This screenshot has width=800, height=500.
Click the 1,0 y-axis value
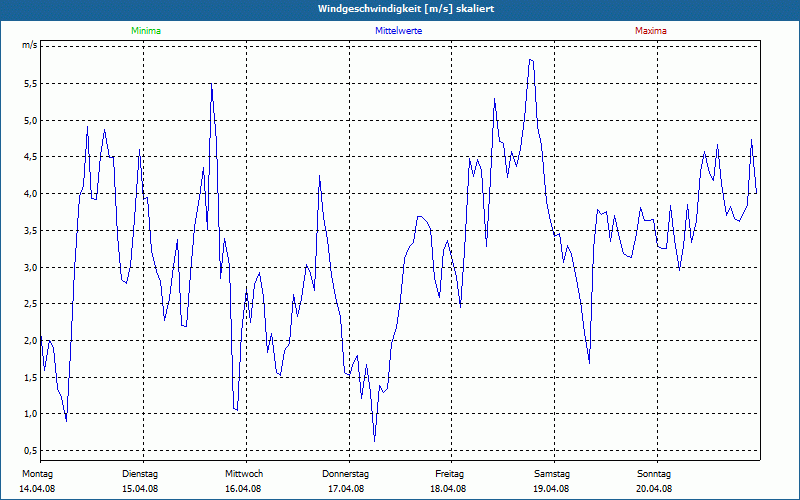(x=31, y=414)
